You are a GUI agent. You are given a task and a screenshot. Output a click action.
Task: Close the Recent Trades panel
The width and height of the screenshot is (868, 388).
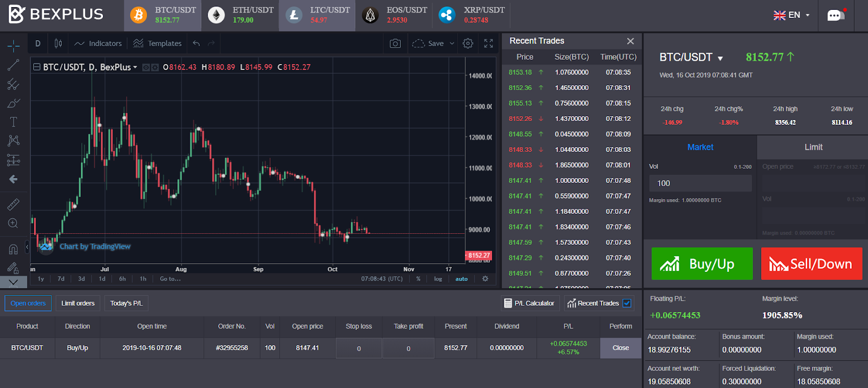point(630,41)
